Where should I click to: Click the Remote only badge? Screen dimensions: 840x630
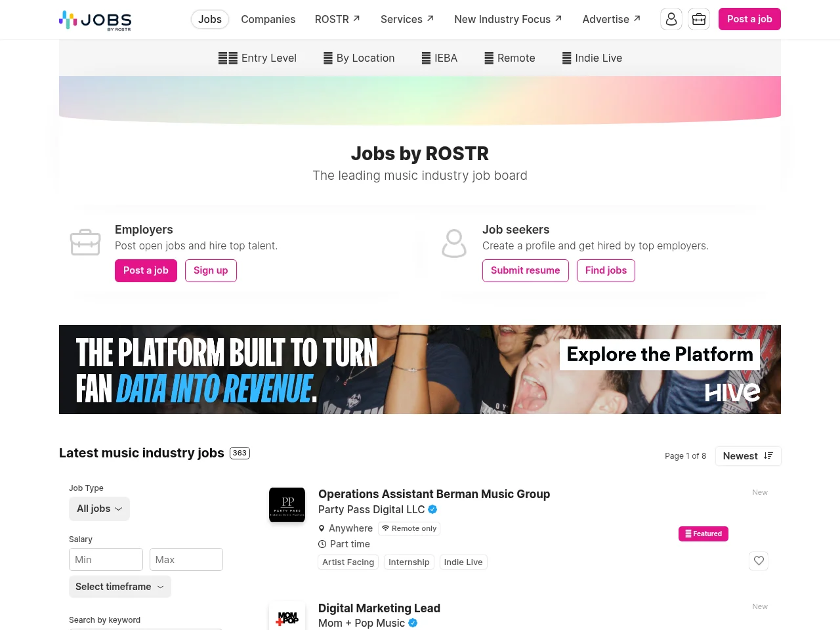point(409,528)
